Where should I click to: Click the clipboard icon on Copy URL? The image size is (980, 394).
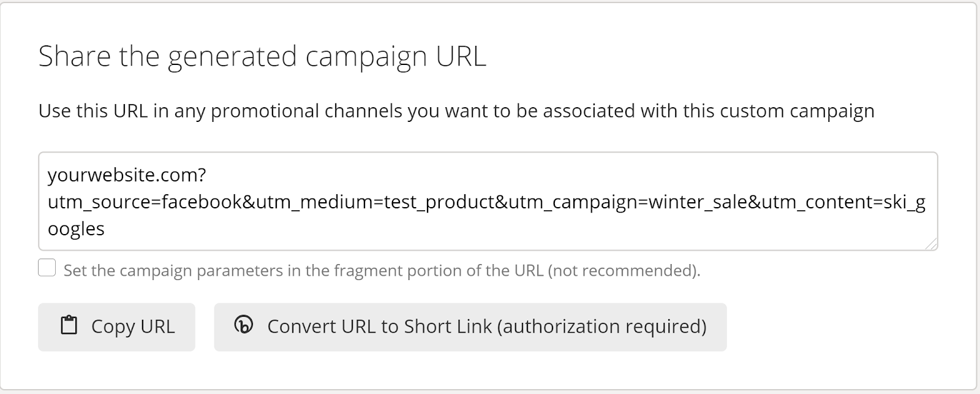click(x=69, y=325)
